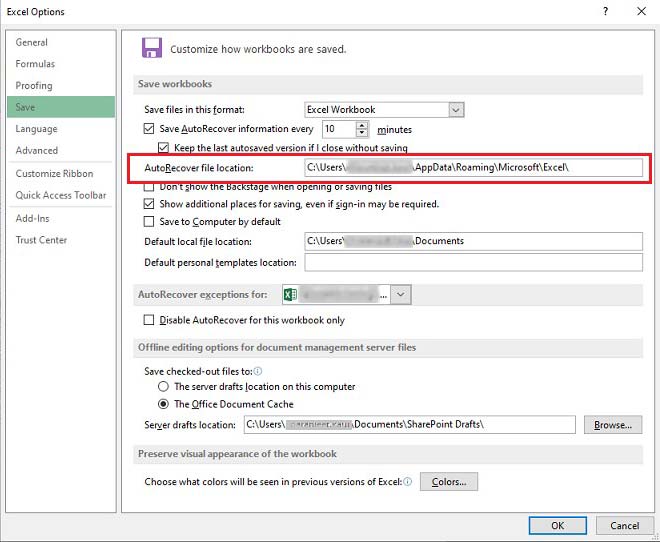This screenshot has width=660, height=542.
Task: Open the Language options category
Action: tap(36, 129)
